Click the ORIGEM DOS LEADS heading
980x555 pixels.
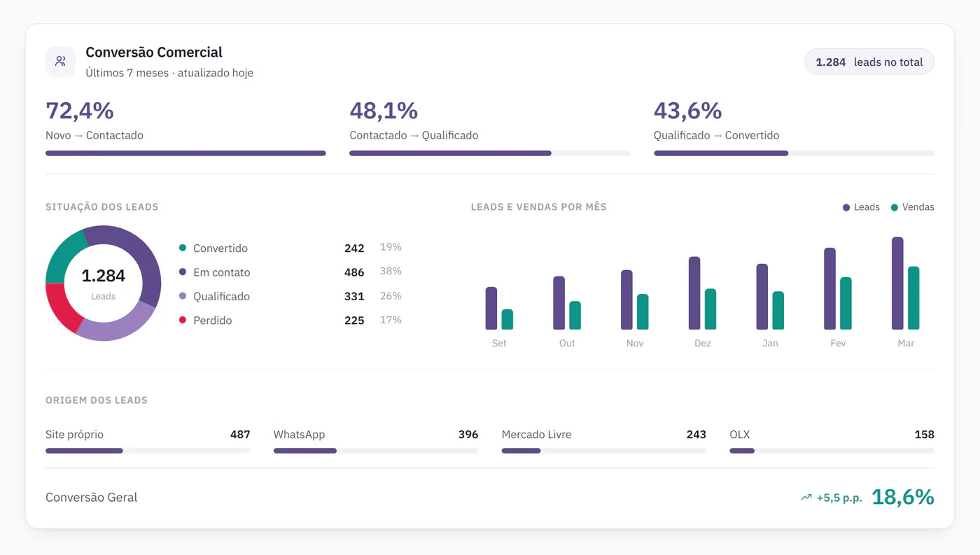(97, 400)
